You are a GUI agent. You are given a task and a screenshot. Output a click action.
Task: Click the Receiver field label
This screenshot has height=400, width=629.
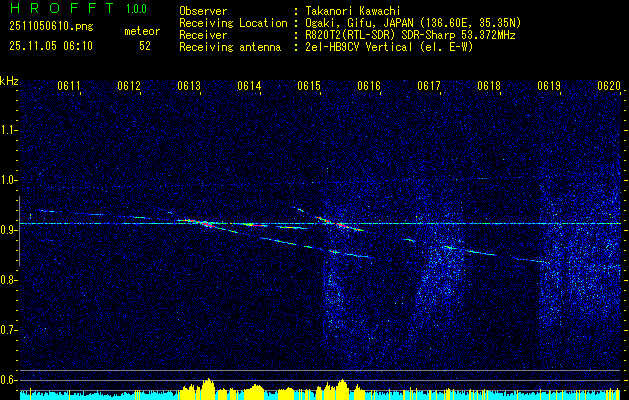pyautogui.click(x=203, y=35)
